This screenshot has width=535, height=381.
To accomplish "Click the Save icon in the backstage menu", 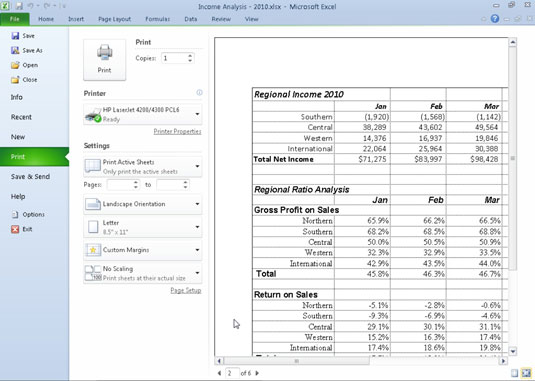I will 15,35.
